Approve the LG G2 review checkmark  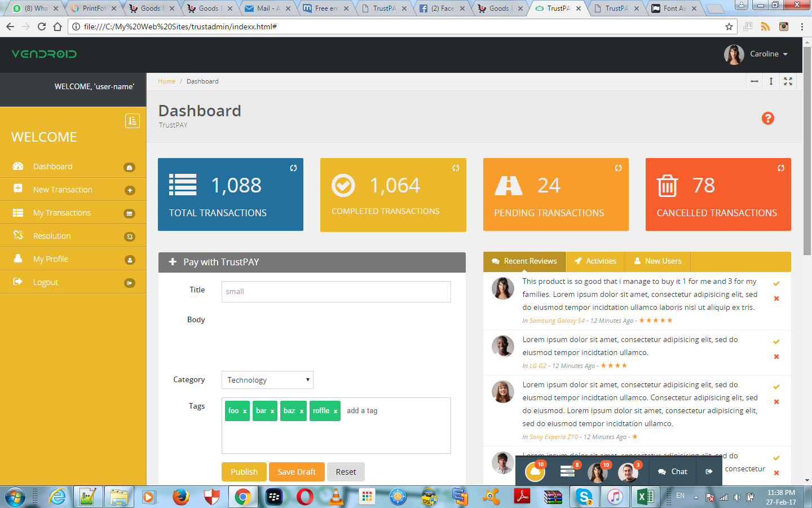pos(776,341)
